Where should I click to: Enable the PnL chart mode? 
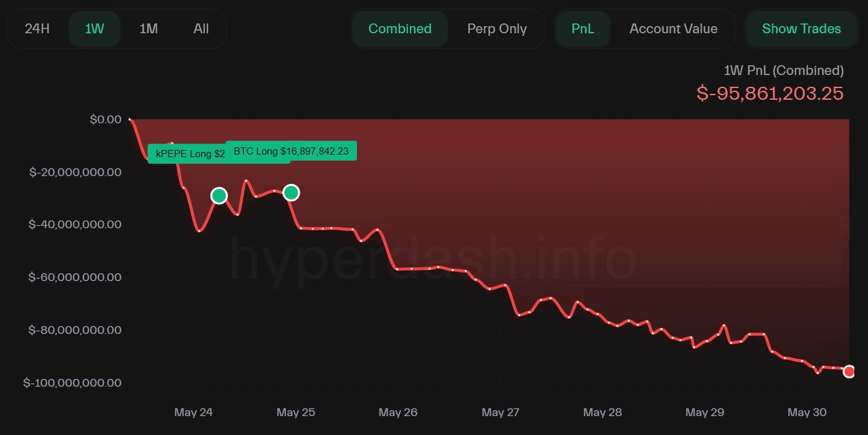click(582, 29)
